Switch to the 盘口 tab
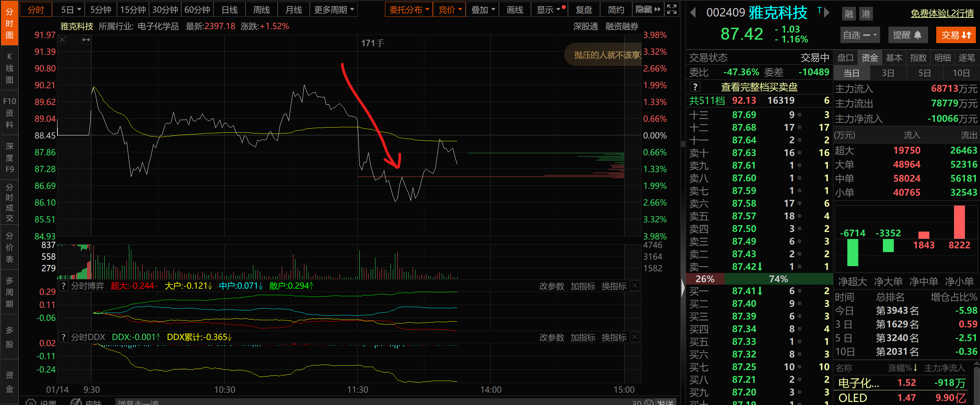 click(845, 57)
